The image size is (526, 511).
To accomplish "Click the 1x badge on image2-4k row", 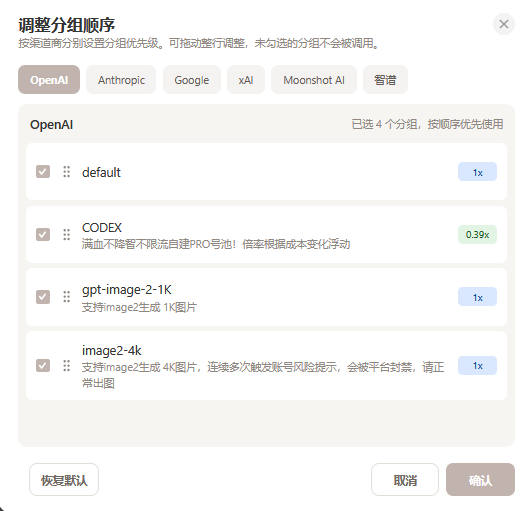I will pos(477,365).
